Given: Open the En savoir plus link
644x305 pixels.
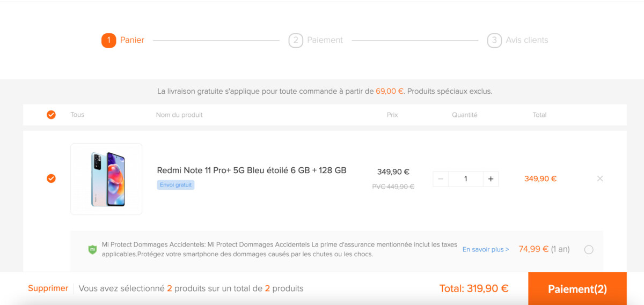Looking at the screenshot, I should (x=486, y=249).
